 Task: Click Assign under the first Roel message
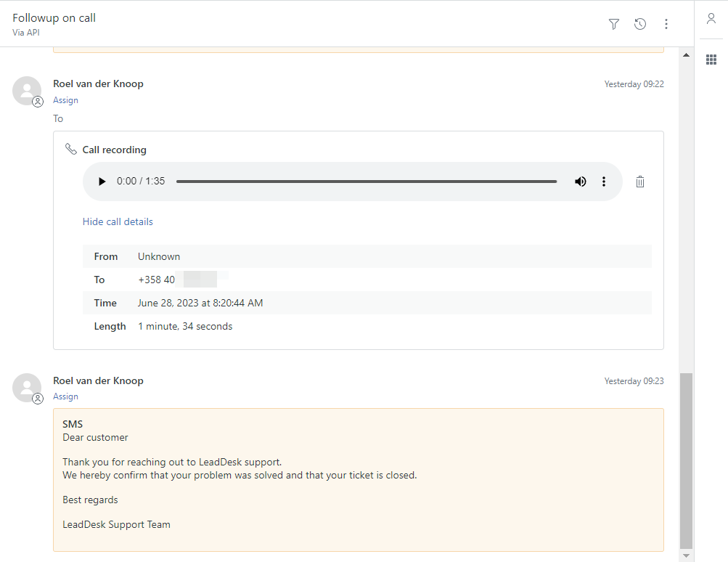tap(65, 99)
